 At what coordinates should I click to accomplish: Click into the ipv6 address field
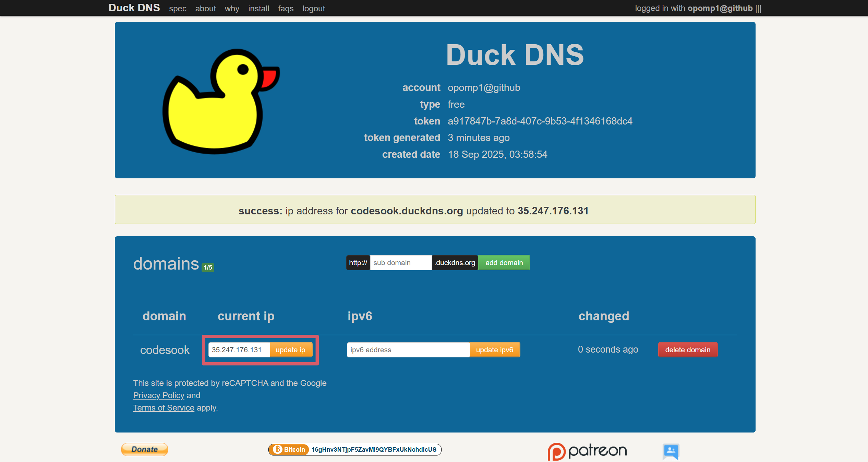point(408,350)
